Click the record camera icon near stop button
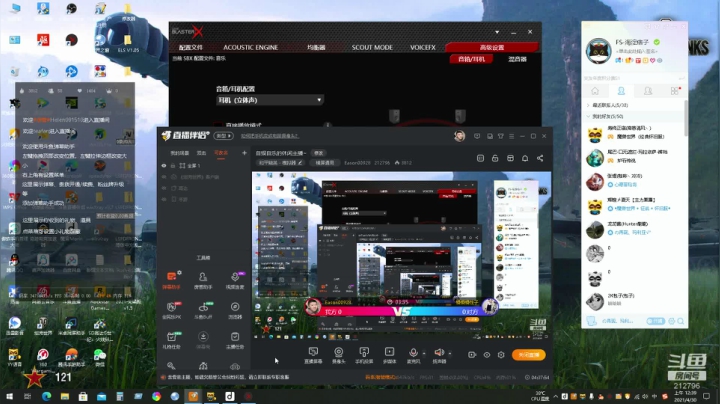The width and height of the screenshot is (720, 404). click(472, 355)
